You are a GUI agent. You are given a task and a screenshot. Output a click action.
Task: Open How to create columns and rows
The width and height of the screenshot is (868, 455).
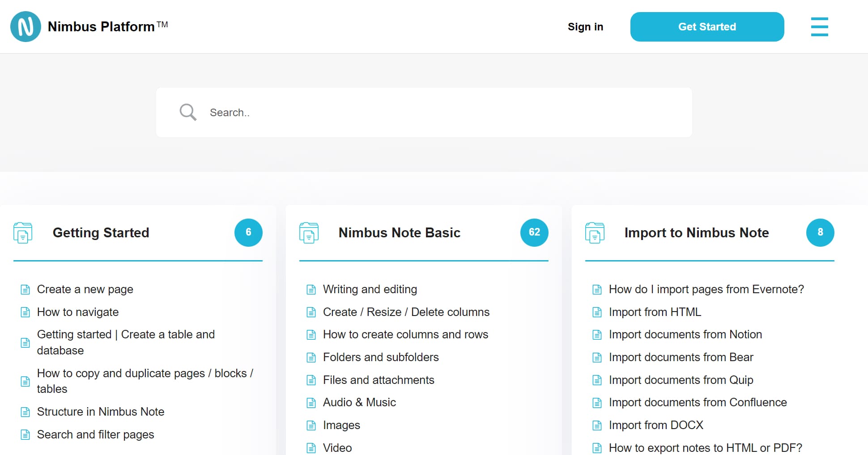[405, 335]
